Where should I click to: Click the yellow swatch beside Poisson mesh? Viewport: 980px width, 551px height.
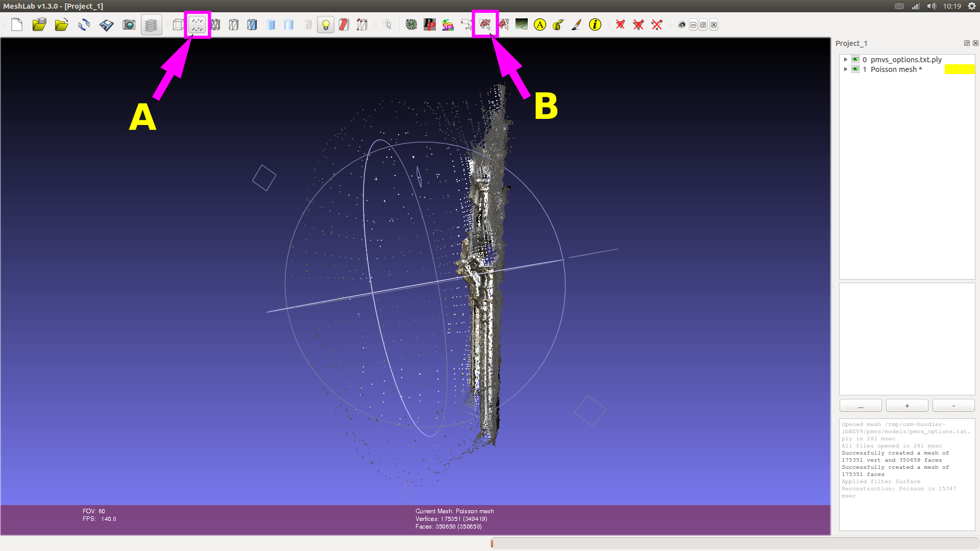pos(960,69)
